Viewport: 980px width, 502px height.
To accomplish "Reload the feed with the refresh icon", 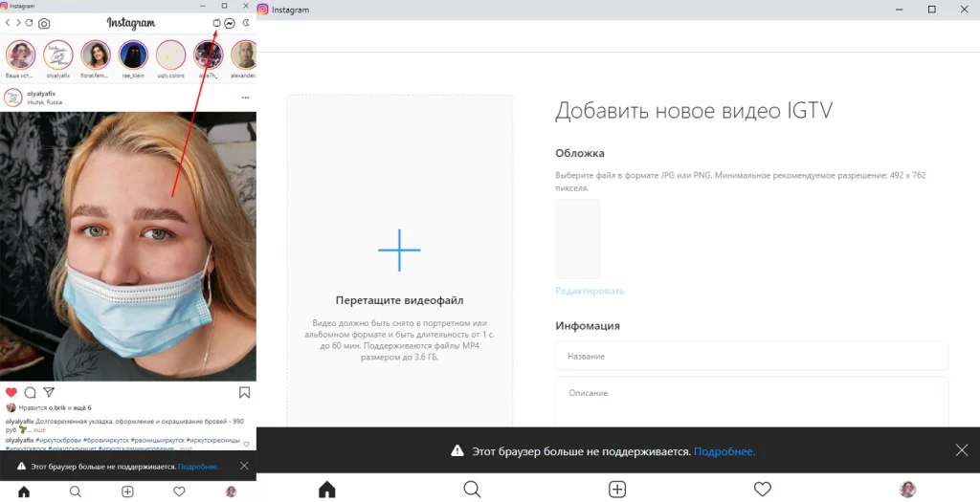I will pos(29,23).
